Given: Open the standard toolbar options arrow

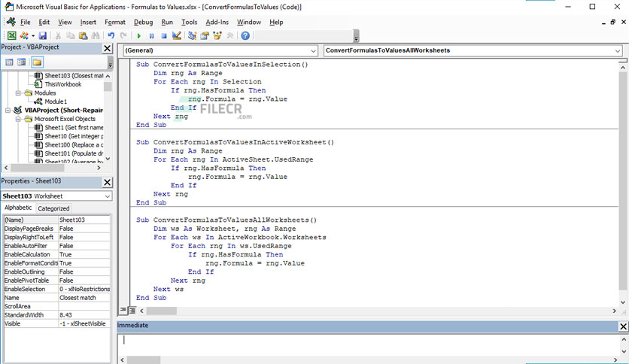Looking at the screenshot, I should point(356,38).
